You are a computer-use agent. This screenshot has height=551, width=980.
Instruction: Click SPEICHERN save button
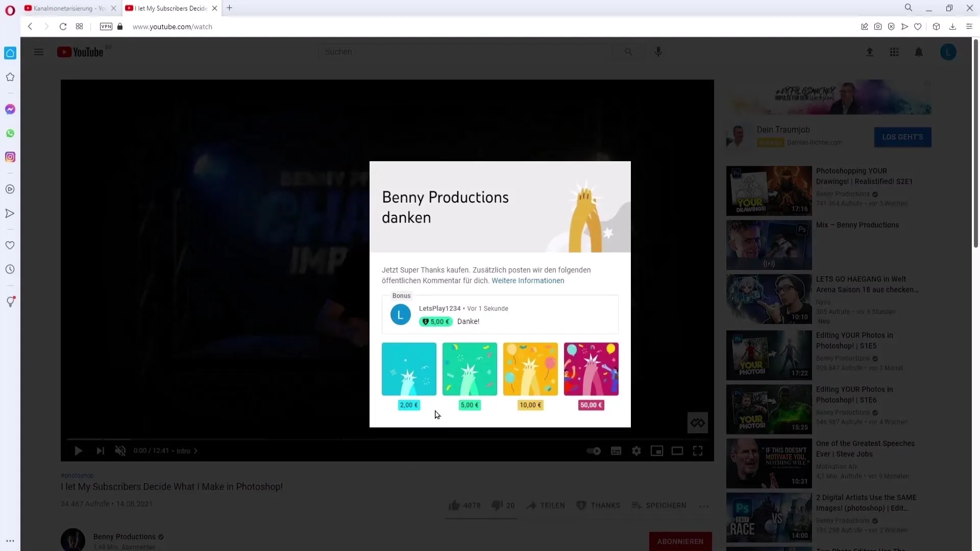point(658,506)
